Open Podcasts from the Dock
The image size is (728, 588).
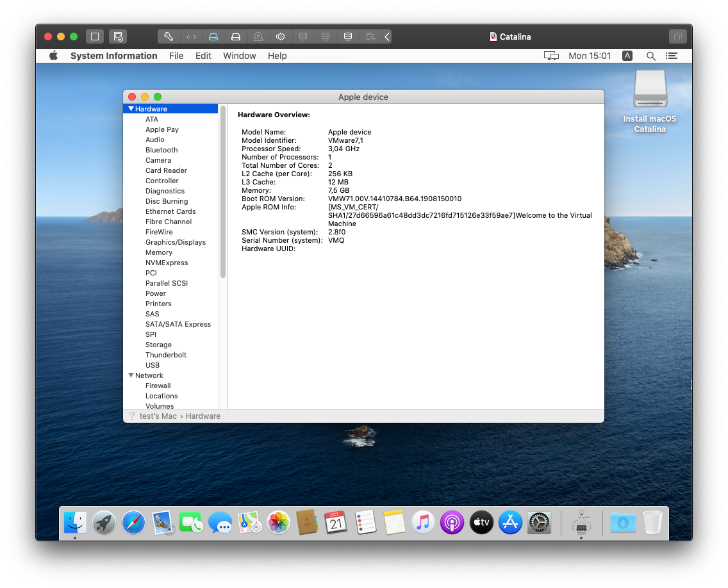point(452,523)
